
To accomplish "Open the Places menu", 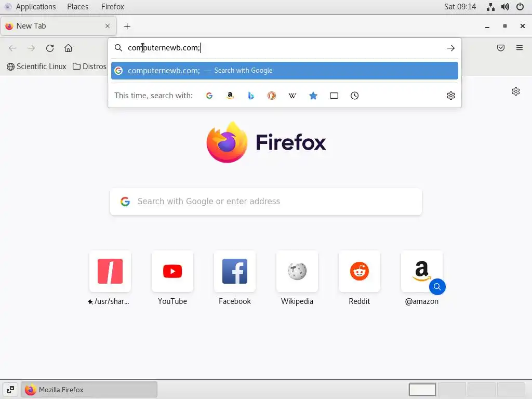I will (78, 7).
